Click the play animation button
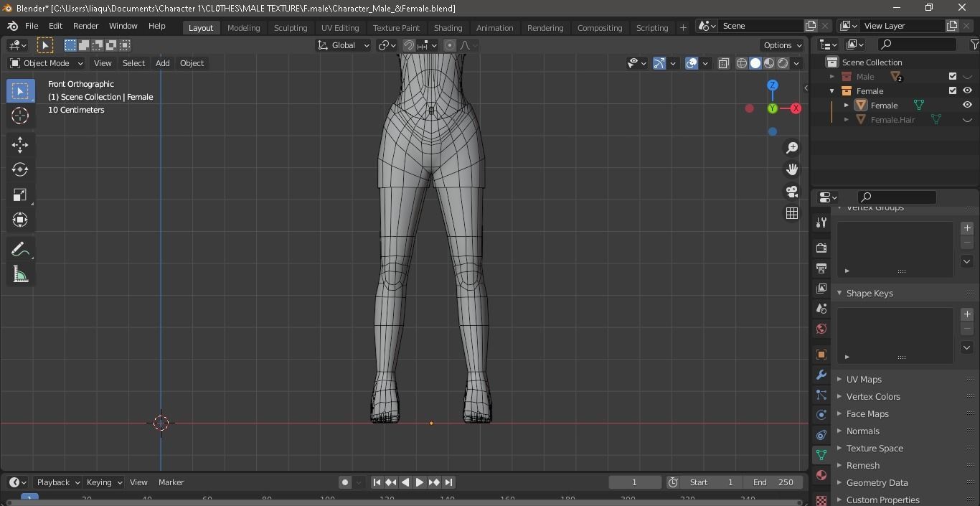Image resolution: width=980 pixels, height=506 pixels. tap(420, 482)
